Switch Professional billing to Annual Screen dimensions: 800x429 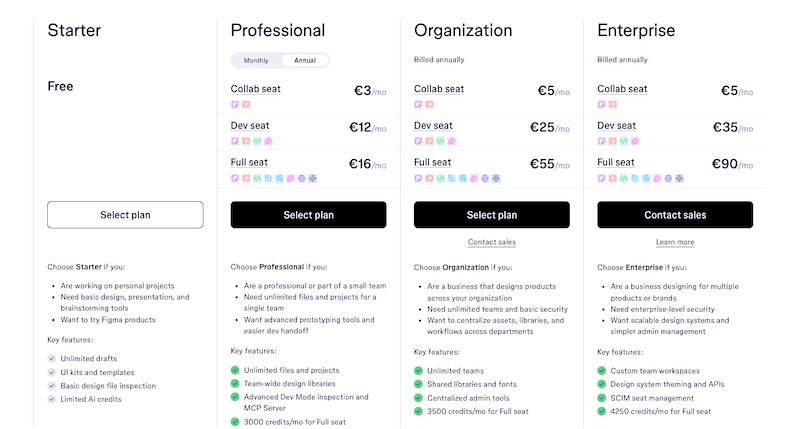305,60
